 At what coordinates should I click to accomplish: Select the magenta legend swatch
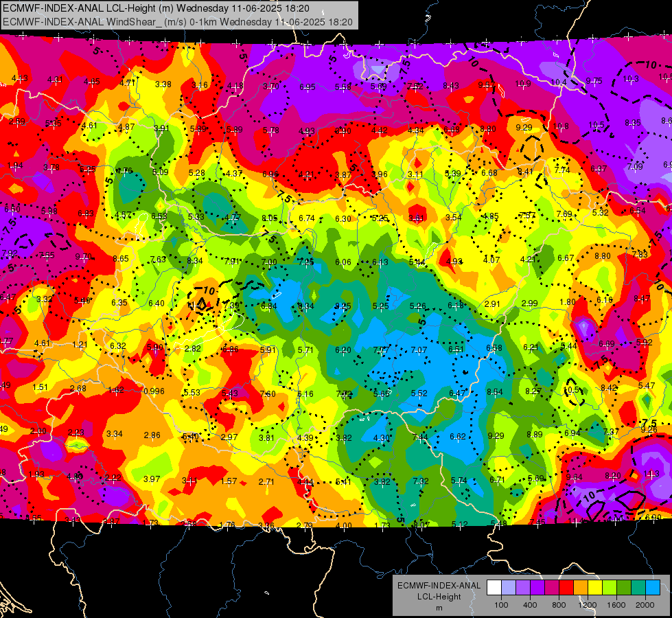(552, 588)
